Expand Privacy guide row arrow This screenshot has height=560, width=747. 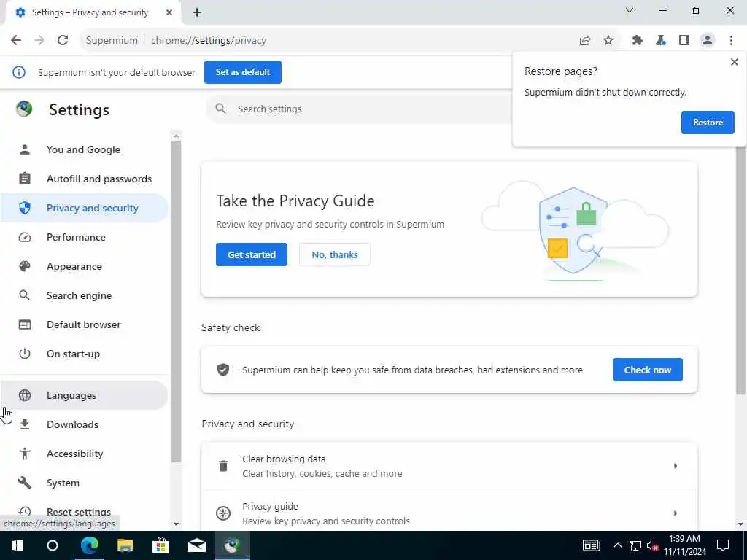click(675, 513)
